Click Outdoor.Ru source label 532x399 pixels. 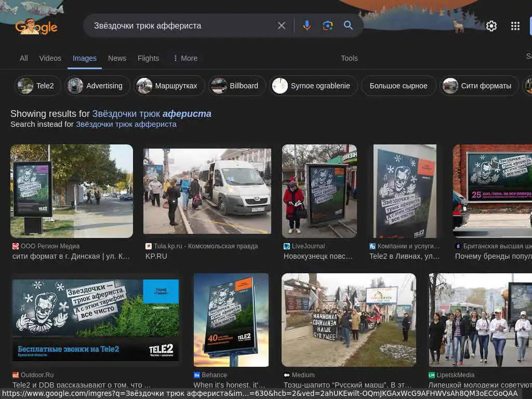[x=37, y=375]
